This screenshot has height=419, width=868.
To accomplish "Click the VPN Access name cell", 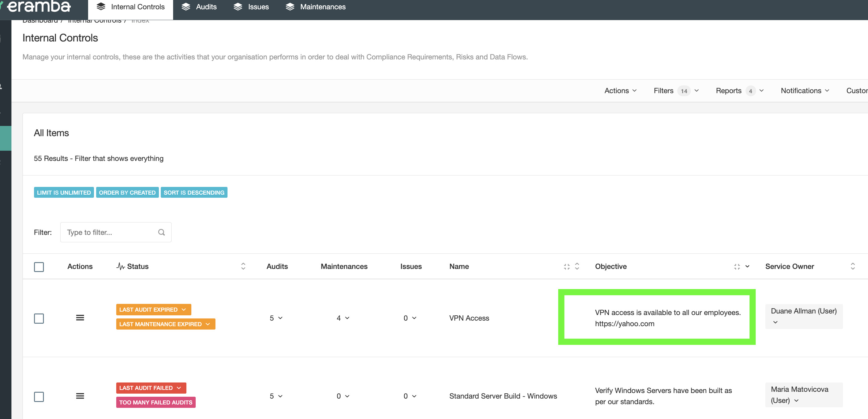I will (x=469, y=318).
